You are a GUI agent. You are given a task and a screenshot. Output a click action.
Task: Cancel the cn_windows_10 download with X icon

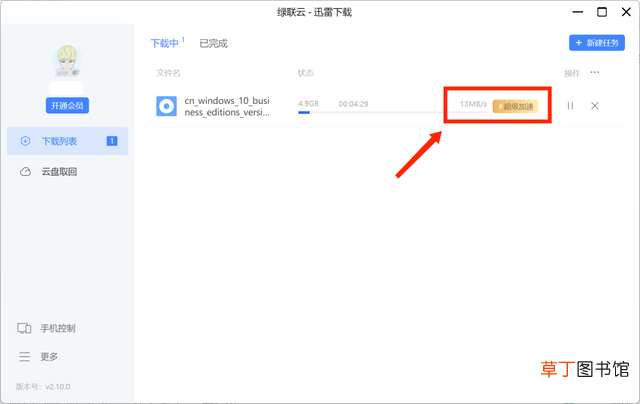pos(595,106)
